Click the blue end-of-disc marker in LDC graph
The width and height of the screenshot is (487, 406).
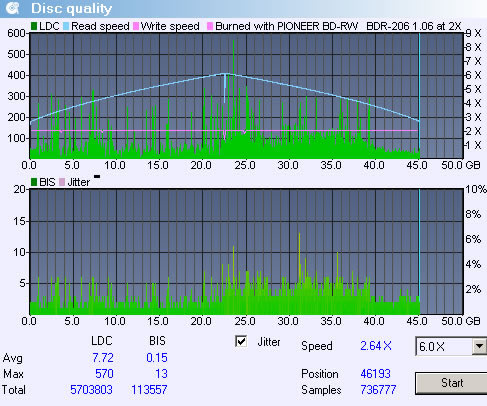coord(419,96)
